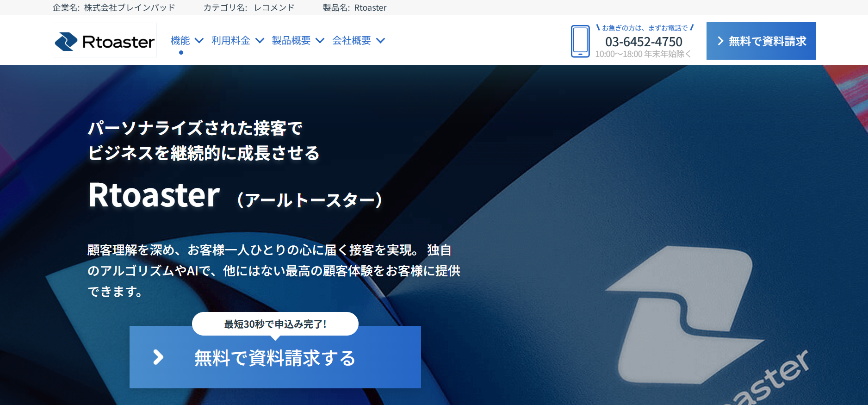Open the 利用料金 menu item
This screenshot has height=405, width=868.
pyautogui.click(x=230, y=41)
